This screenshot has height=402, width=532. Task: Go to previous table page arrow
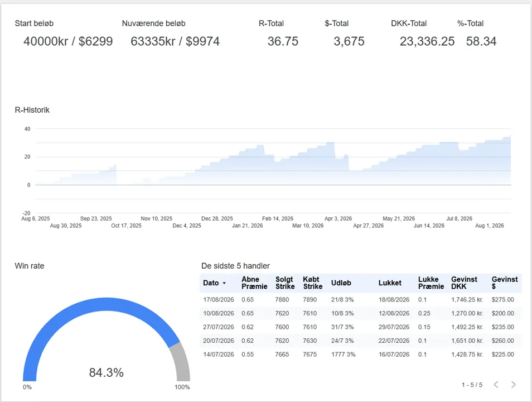tap(496, 384)
